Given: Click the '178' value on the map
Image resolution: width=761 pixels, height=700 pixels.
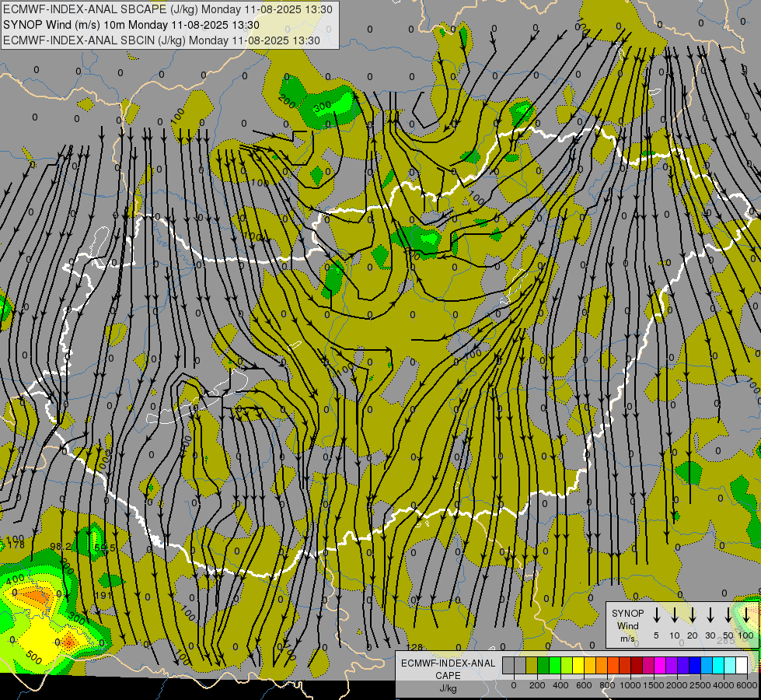Looking at the screenshot, I should point(16,545).
